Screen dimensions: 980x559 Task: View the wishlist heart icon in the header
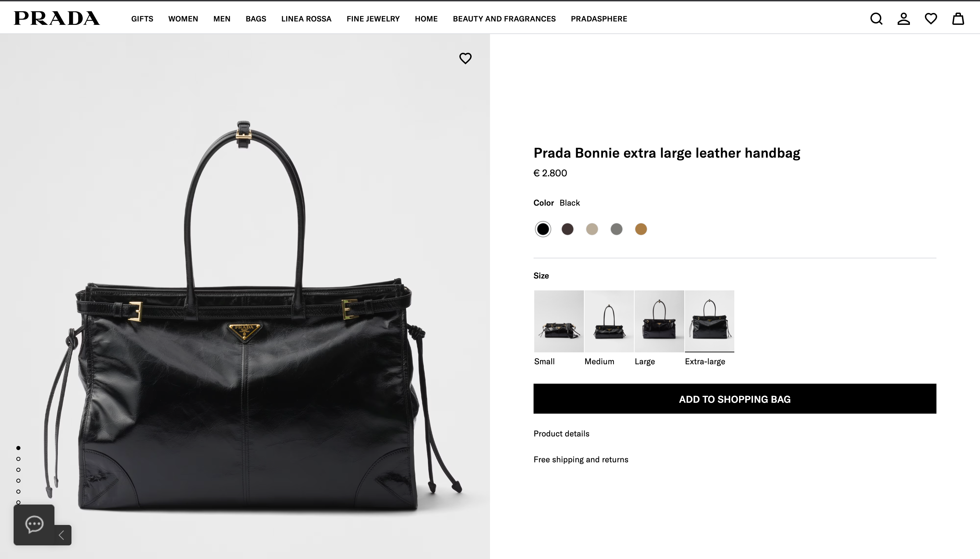click(x=931, y=18)
